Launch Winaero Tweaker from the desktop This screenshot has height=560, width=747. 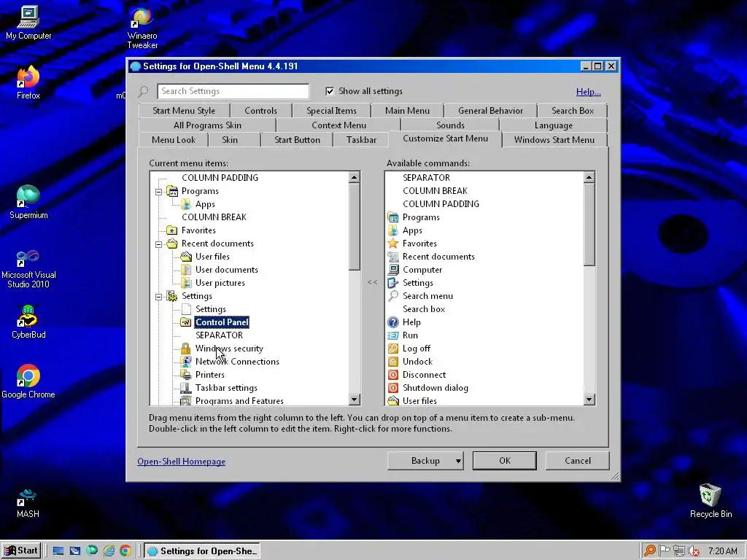142,28
